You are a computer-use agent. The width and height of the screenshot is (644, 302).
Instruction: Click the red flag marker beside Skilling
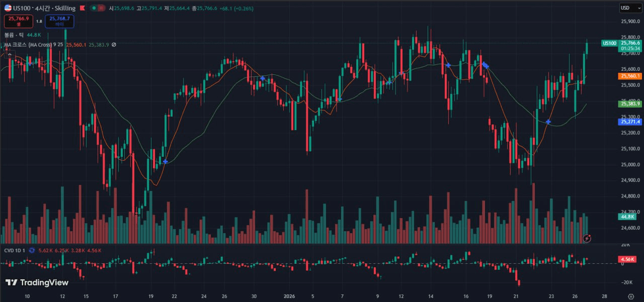tap(82, 8)
